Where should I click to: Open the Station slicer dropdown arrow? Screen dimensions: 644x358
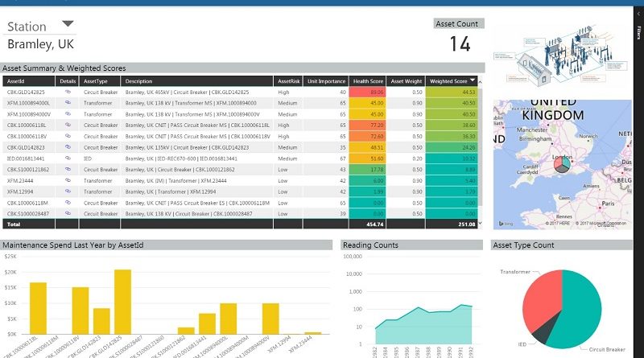[68, 24]
